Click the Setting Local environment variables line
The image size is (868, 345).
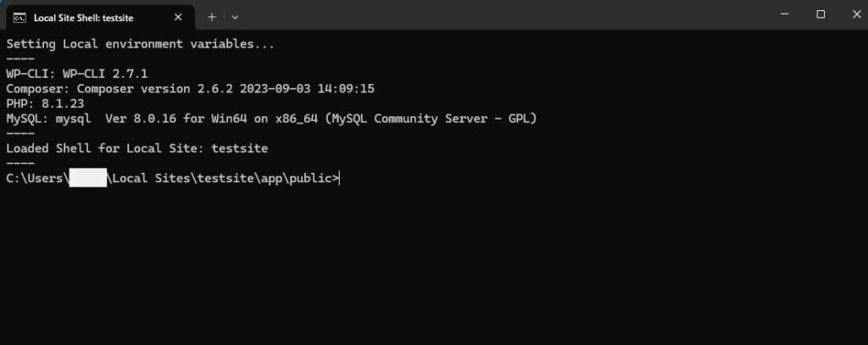(x=140, y=44)
